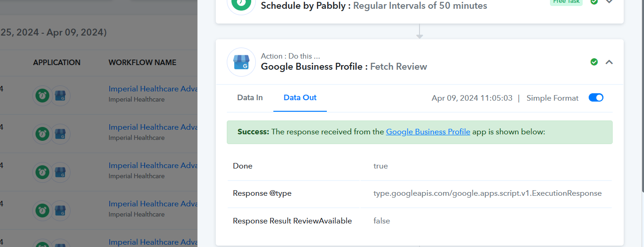Click green success check on Fetch Review

point(594,62)
